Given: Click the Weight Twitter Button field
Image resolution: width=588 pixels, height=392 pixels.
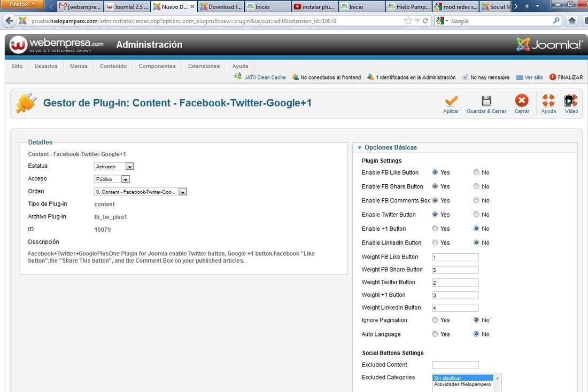Looking at the screenshot, I should [455, 283].
